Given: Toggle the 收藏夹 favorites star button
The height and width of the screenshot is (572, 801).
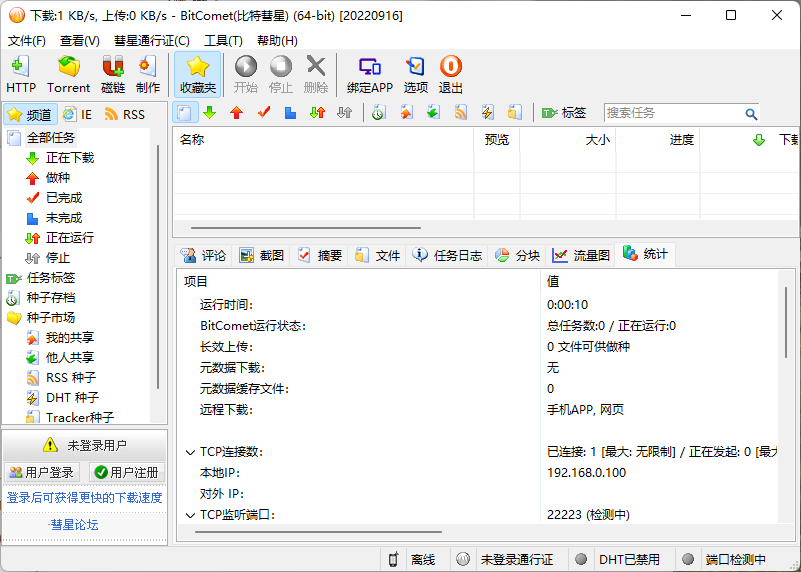Looking at the screenshot, I should click(x=198, y=75).
